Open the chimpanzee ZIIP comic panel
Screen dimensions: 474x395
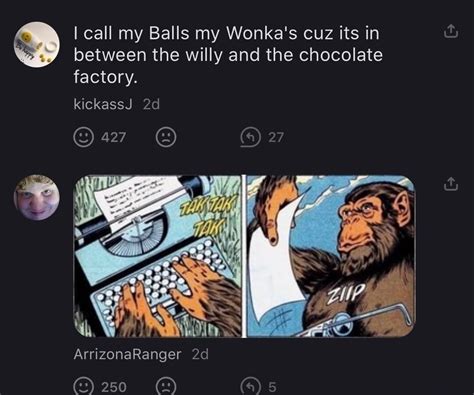pyautogui.click(x=331, y=256)
